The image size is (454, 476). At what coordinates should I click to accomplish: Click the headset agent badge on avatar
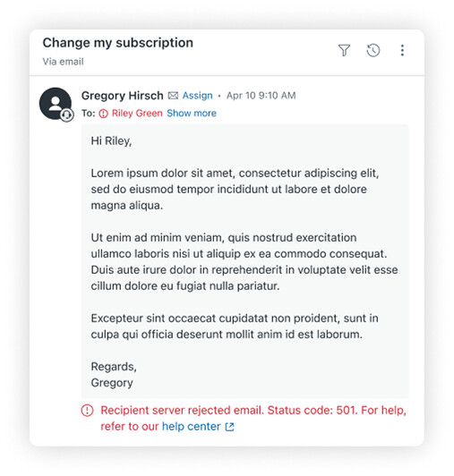[67, 115]
